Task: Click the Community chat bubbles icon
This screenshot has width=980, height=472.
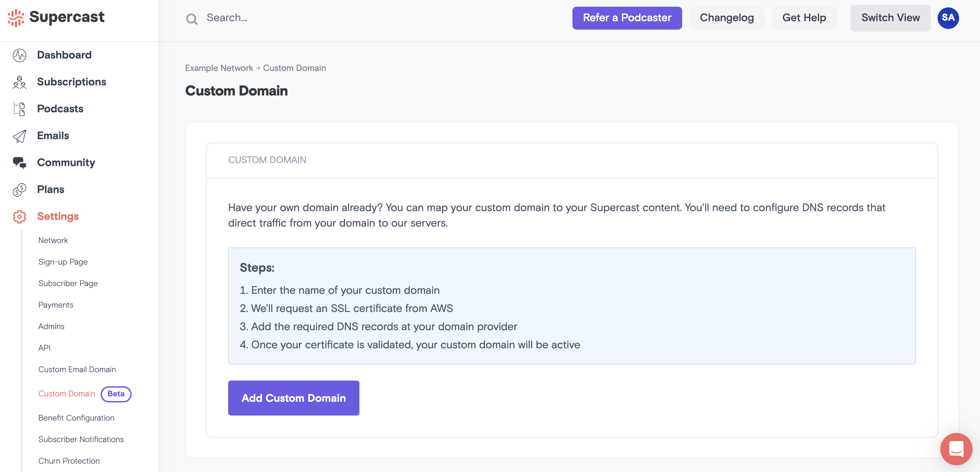Action: pos(20,163)
